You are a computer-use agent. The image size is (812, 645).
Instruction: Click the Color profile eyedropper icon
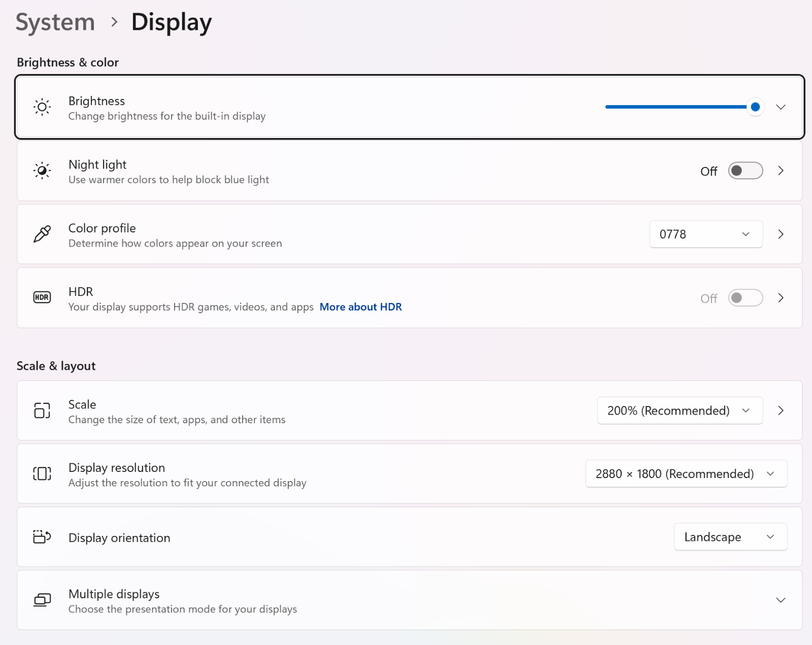[42, 234]
